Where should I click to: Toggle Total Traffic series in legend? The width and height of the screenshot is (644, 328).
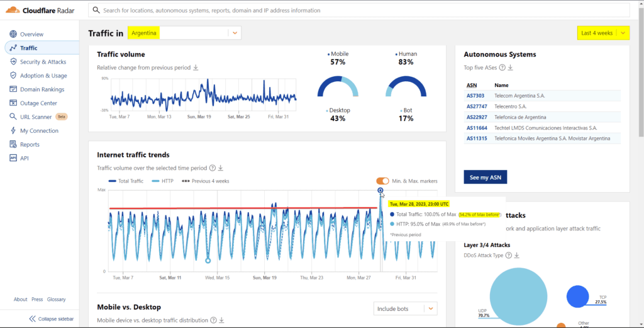coord(126,181)
